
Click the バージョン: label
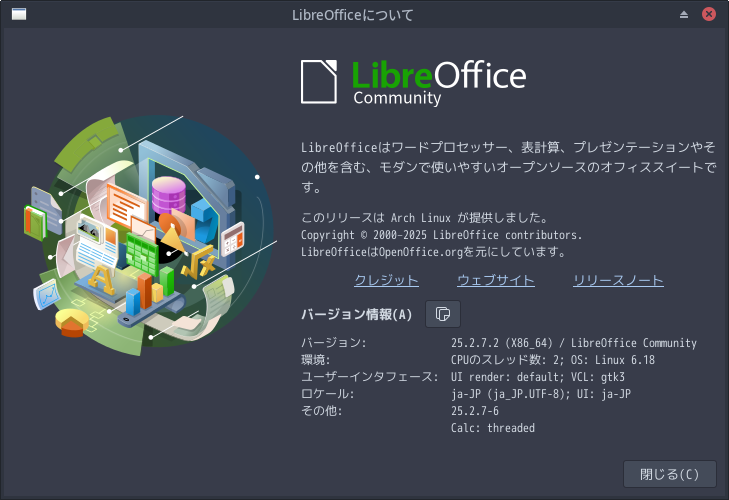pos(333,343)
